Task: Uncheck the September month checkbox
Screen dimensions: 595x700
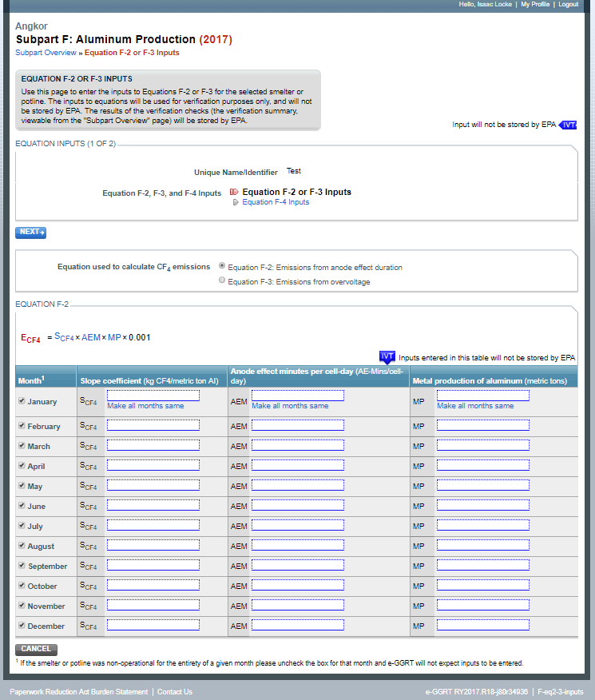Action: pos(22,565)
